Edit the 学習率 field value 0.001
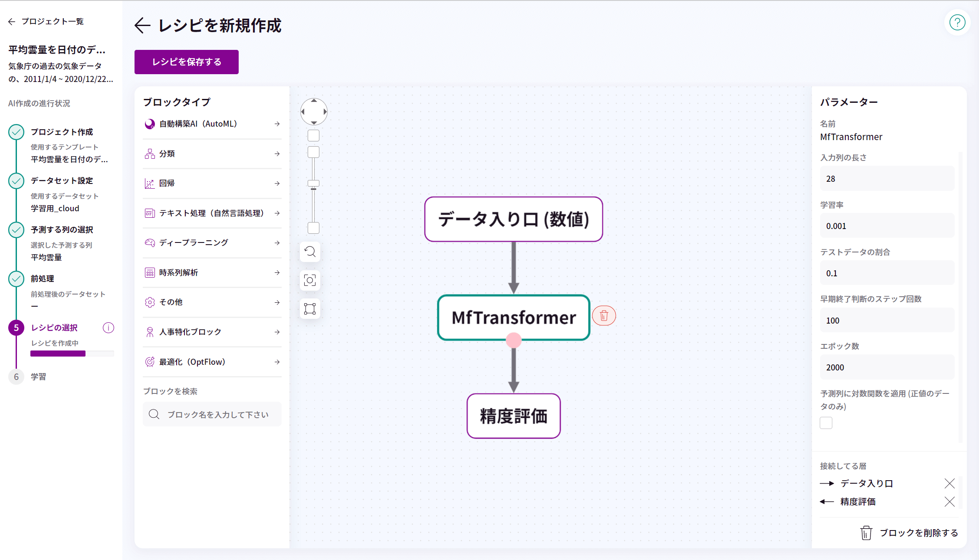 pyautogui.click(x=887, y=226)
